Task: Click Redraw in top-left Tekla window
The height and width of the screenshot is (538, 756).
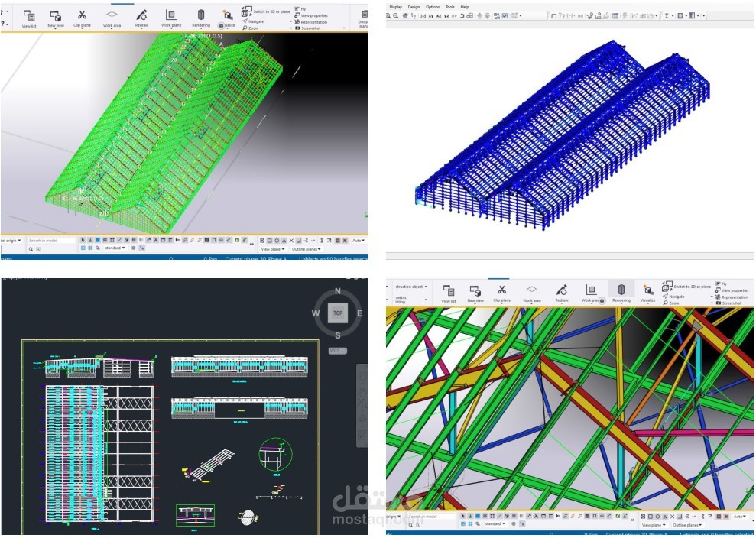Action: point(141,19)
